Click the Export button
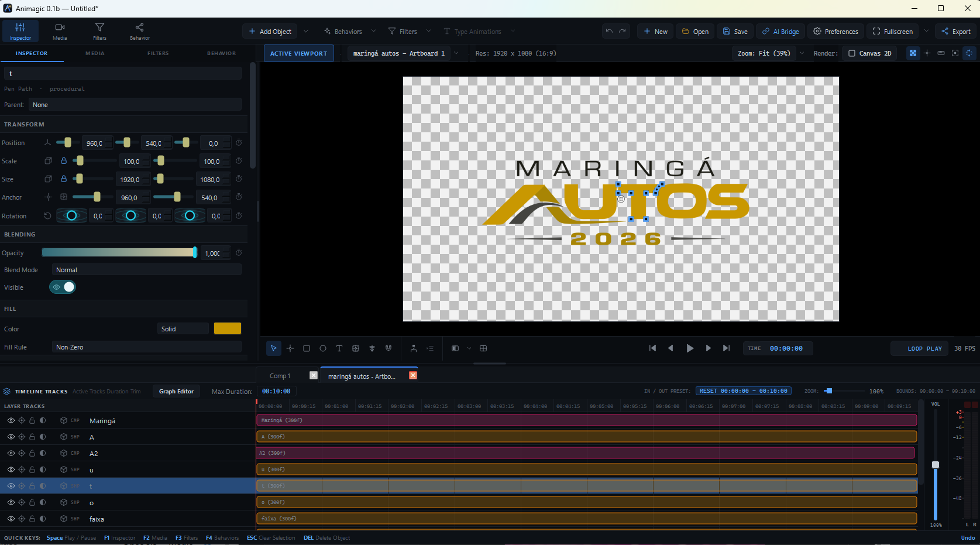This screenshot has height=545, width=980. [x=956, y=32]
